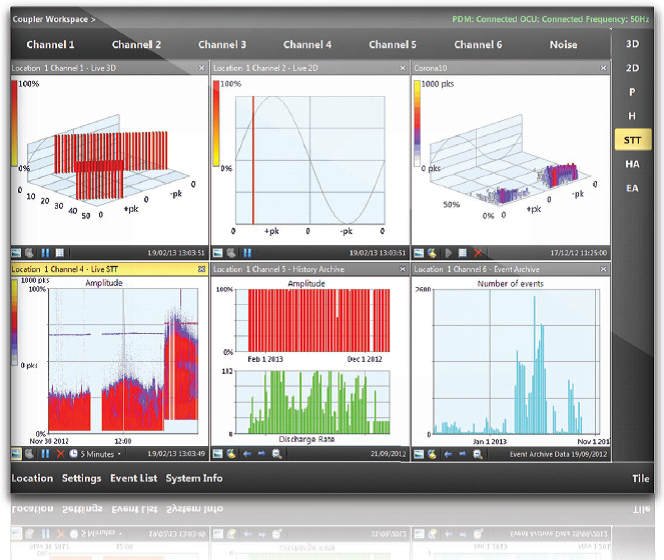This screenshot has height=560, width=664.
Task: Switch to the Channel 2 tab
Action: click(x=136, y=44)
